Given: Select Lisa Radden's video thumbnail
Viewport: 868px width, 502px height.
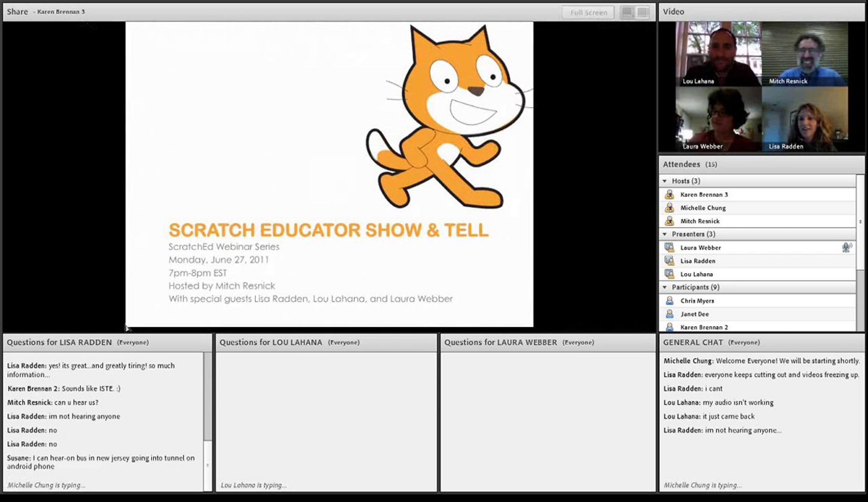Looking at the screenshot, I should tap(805, 119).
